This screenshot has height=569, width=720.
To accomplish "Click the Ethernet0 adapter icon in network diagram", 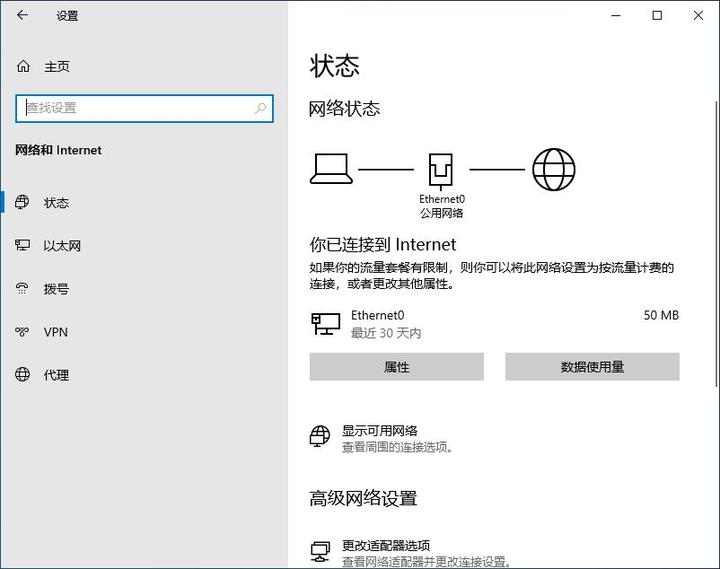I will click(441, 171).
